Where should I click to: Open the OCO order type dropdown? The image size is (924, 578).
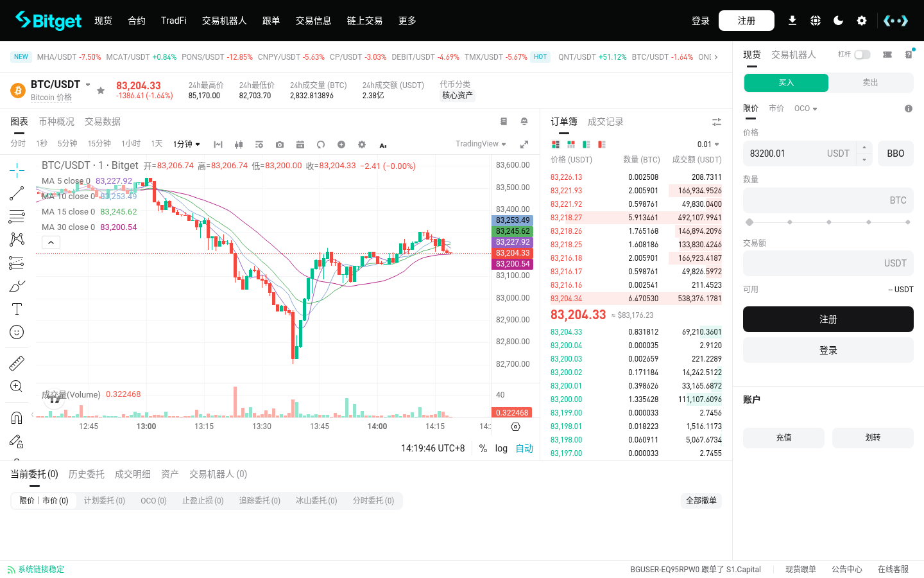pyautogui.click(x=806, y=109)
